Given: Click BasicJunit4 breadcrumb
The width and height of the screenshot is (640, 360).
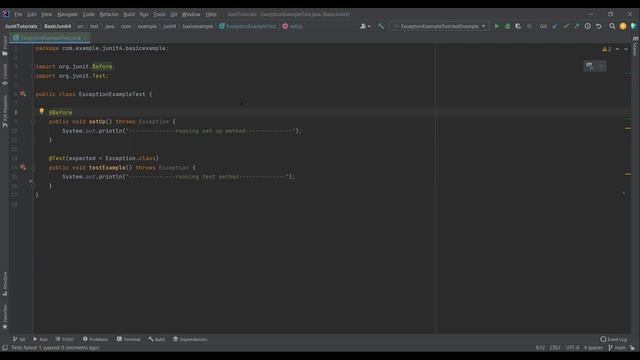Looking at the screenshot, I should coord(58,26).
